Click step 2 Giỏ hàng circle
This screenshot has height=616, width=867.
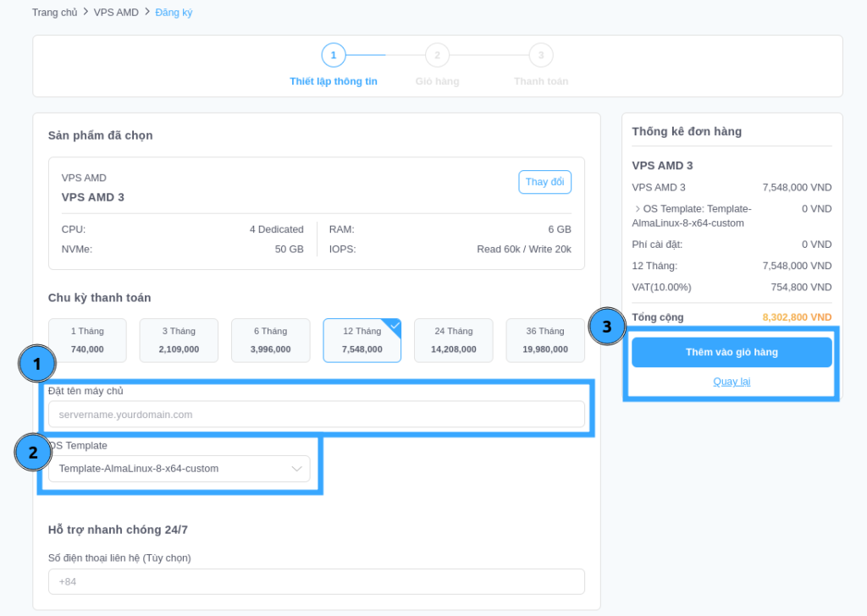437,55
